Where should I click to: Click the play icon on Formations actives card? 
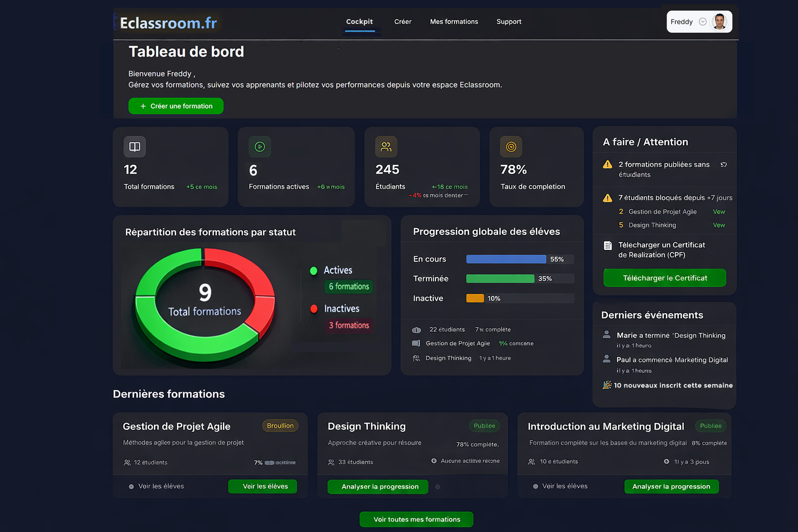click(260, 147)
